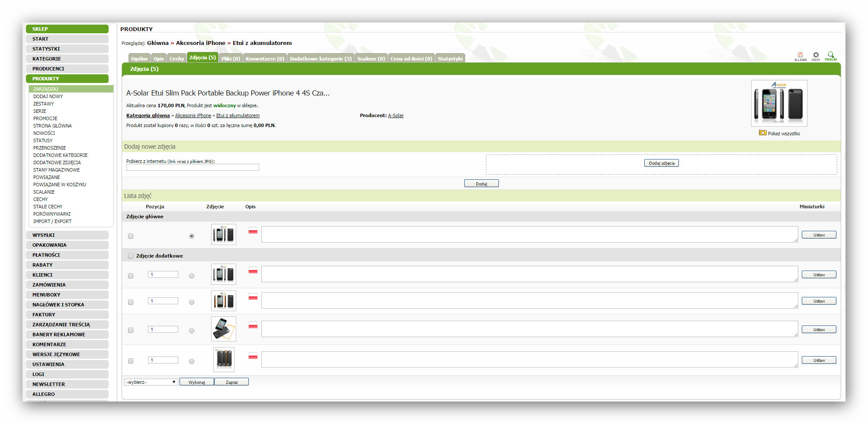Open first additional photo thumbnail

[x=224, y=274]
